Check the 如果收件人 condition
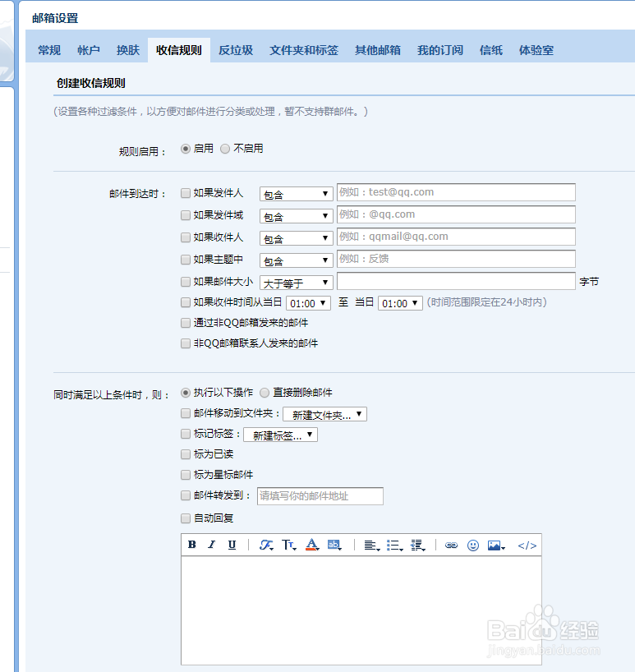The height and width of the screenshot is (672, 635). 186,237
